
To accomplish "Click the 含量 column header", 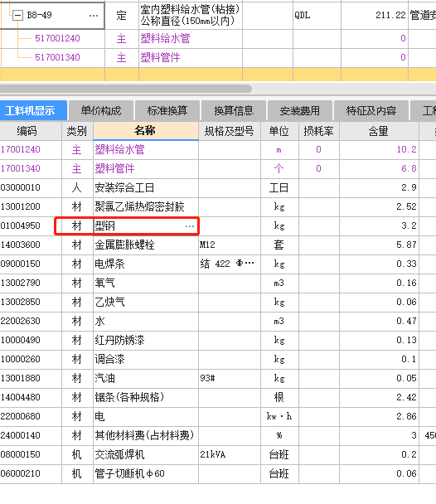I will point(379,131).
